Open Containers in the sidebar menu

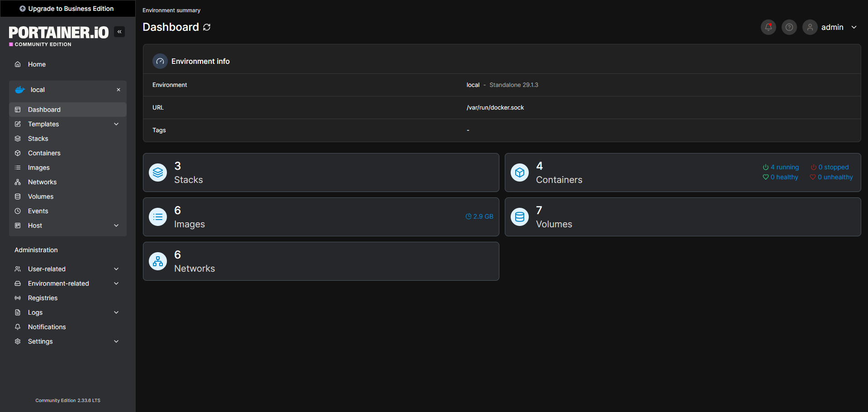point(68,153)
